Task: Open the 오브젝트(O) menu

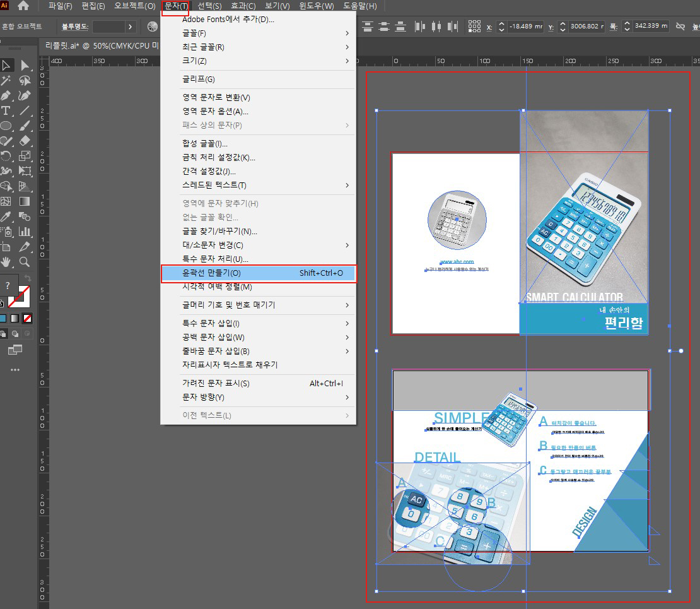Action: (135, 6)
